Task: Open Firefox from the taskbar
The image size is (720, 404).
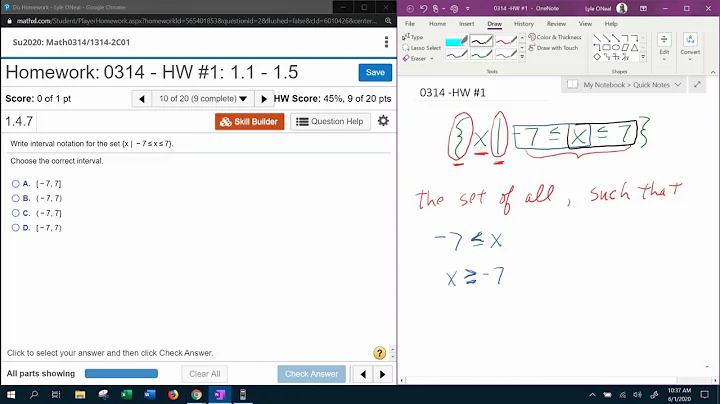Action: click(173, 395)
